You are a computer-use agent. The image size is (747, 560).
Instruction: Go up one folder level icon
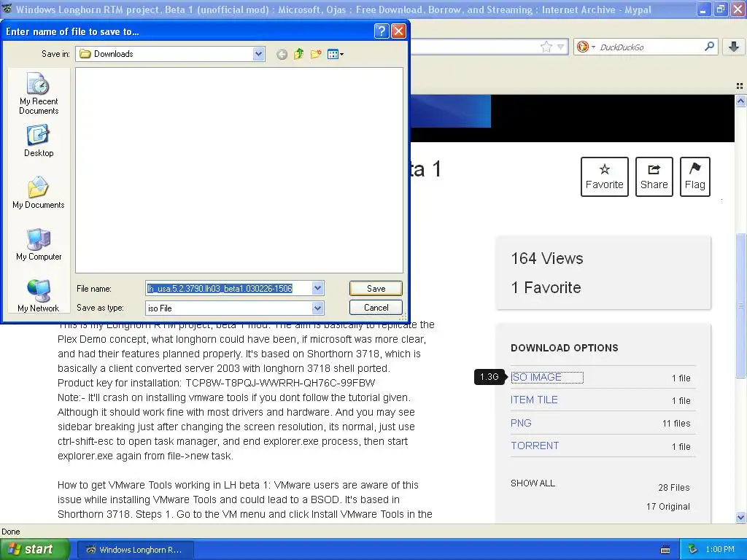[298, 54]
